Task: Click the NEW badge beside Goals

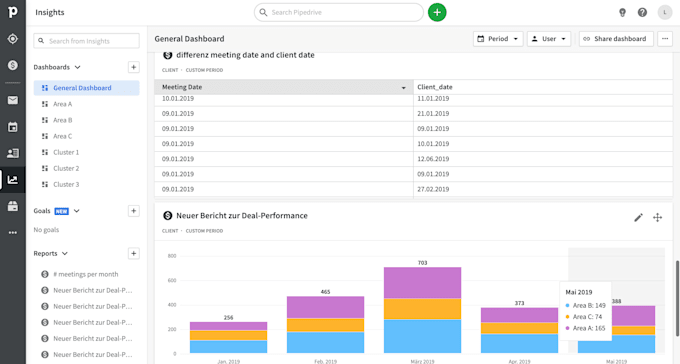Action: coord(61,211)
